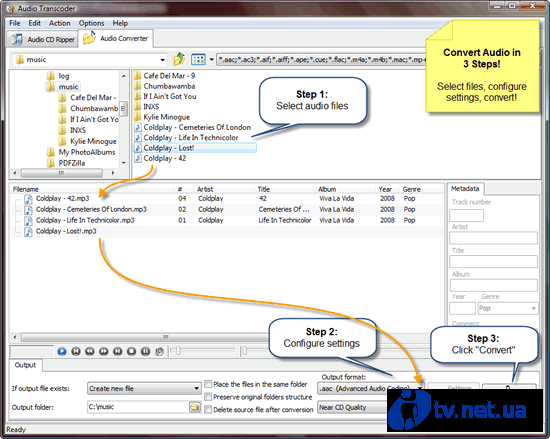Browse for output folder icon
This screenshot has width=550, height=439.
(194, 407)
